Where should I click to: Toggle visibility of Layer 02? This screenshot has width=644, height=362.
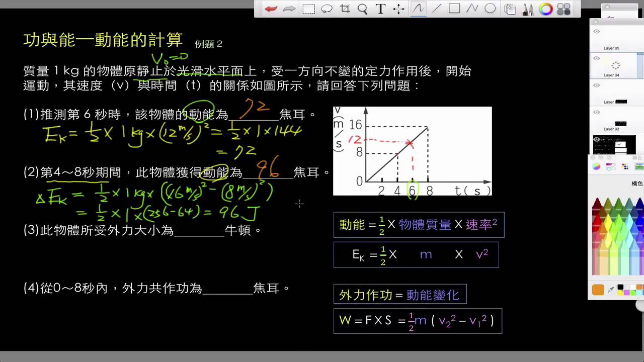tap(596, 113)
